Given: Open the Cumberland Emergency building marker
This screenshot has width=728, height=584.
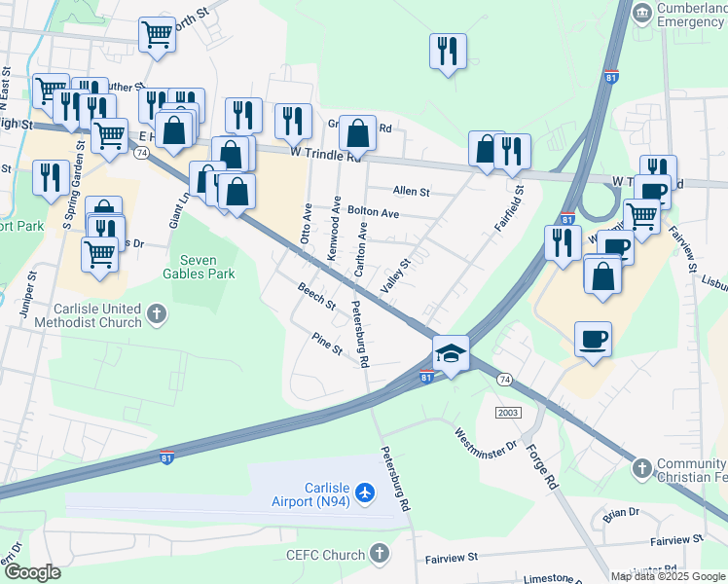Looking at the screenshot, I should pos(642,14).
